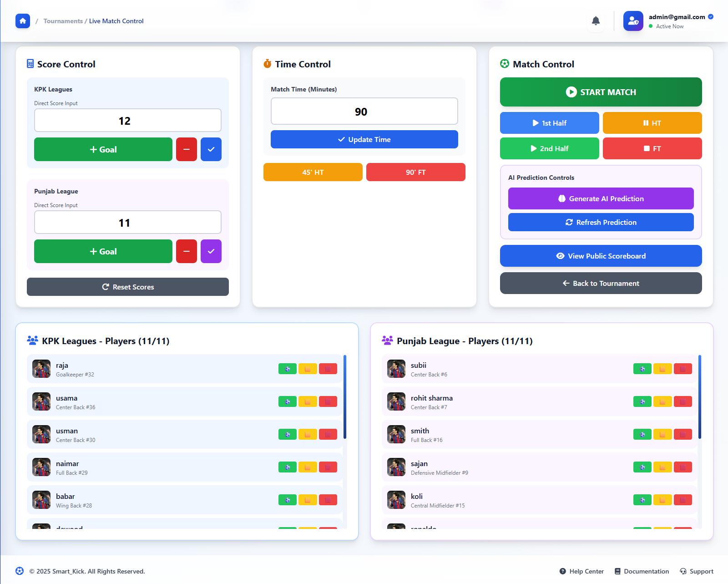Decrease KPK Leagues score with minus button

tap(187, 149)
